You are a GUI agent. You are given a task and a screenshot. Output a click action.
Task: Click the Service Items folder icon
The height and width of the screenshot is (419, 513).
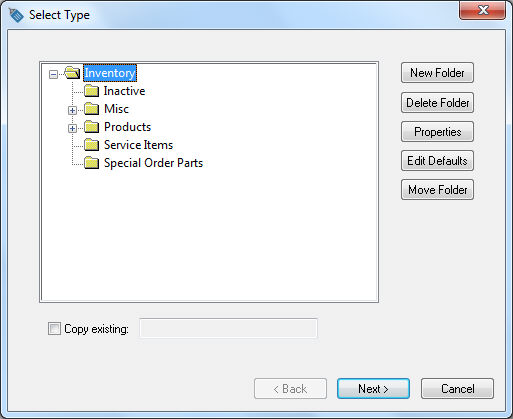point(91,145)
